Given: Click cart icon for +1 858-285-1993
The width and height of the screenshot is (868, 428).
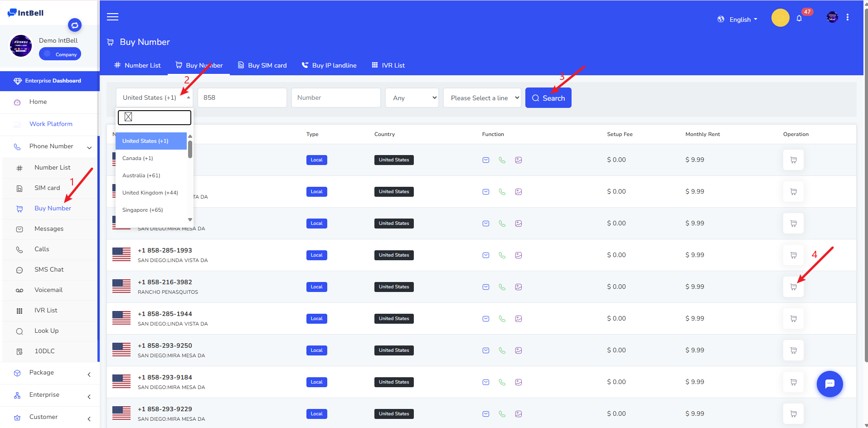Looking at the screenshot, I should 793,255.
